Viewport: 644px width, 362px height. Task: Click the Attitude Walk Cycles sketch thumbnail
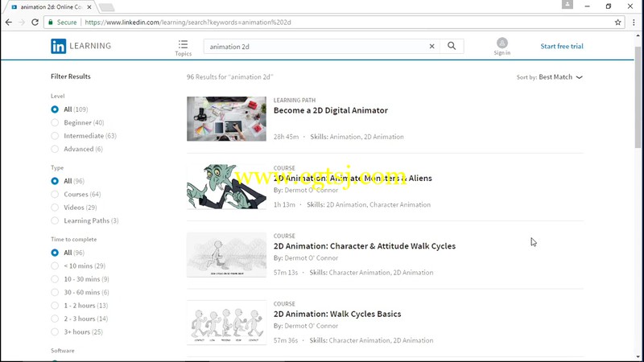pos(226,254)
